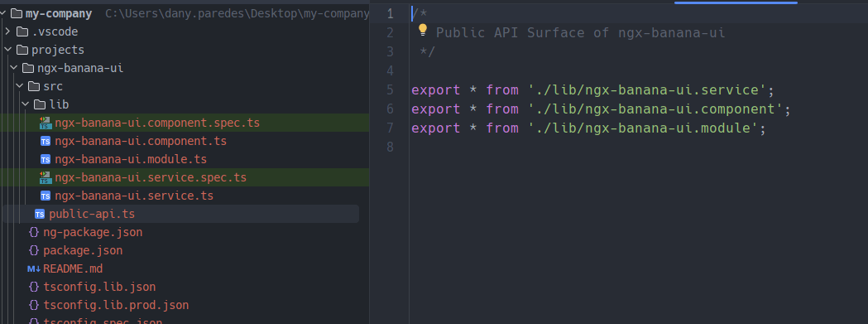The height and width of the screenshot is (324, 868).
Task: Click the my-company folder icon
Action: [16, 14]
